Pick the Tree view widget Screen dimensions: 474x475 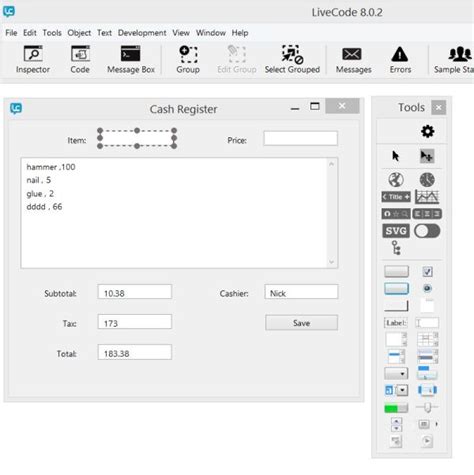point(396,248)
